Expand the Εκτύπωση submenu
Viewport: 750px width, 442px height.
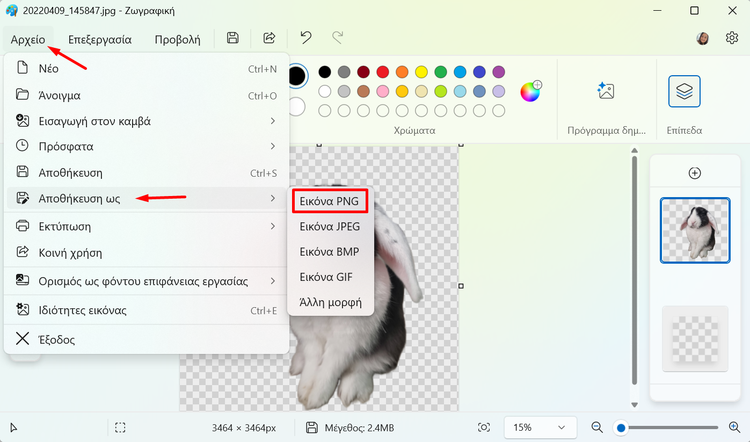tap(146, 226)
